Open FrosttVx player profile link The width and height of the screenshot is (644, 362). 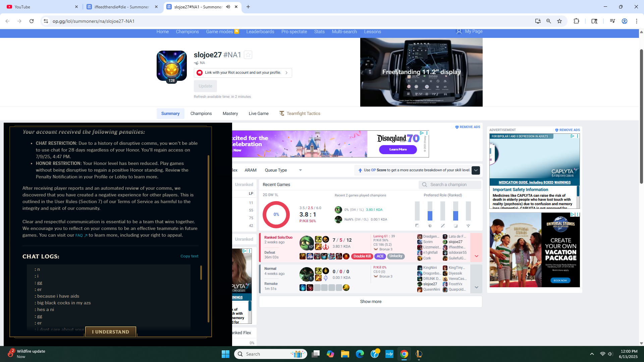[455, 284]
